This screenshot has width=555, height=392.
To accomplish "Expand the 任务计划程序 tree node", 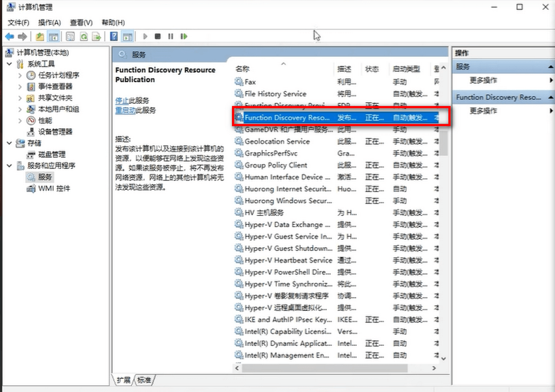I will pyautogui.click(x=20, y=76).
